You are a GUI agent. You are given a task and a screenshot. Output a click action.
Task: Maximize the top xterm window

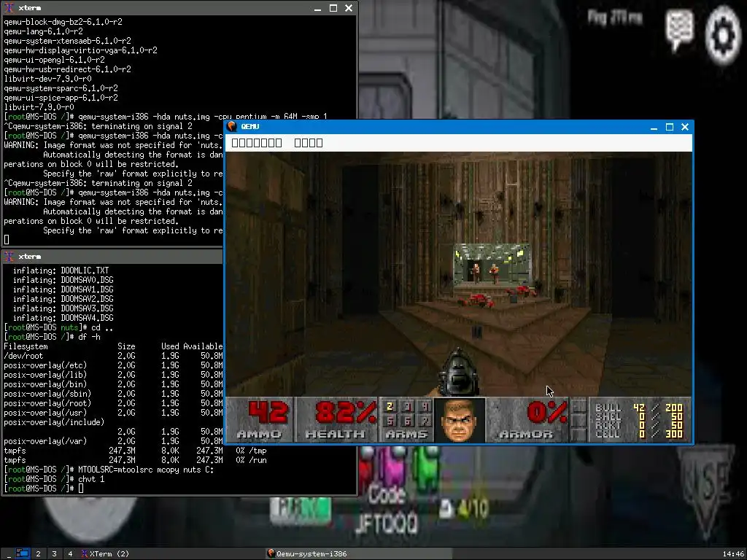pos(333,8)
